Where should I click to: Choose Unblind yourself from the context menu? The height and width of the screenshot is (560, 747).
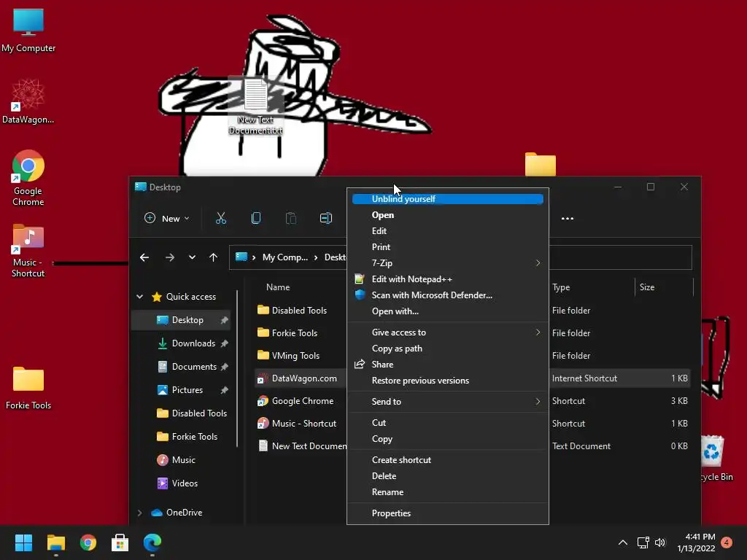pos(447,199)
